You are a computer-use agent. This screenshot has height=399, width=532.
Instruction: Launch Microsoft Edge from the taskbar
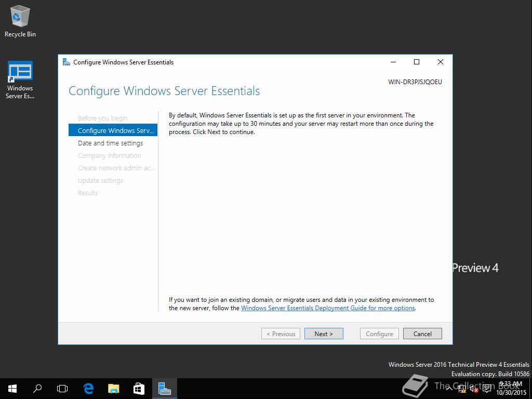coord(88,389)
